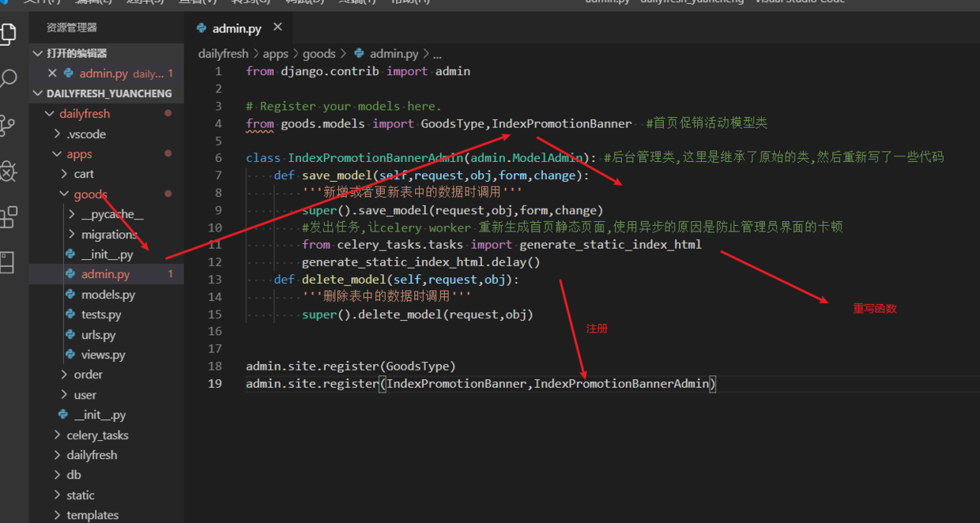Click dailyfresh in the breadcrumb path

click(x=224, y=54)
